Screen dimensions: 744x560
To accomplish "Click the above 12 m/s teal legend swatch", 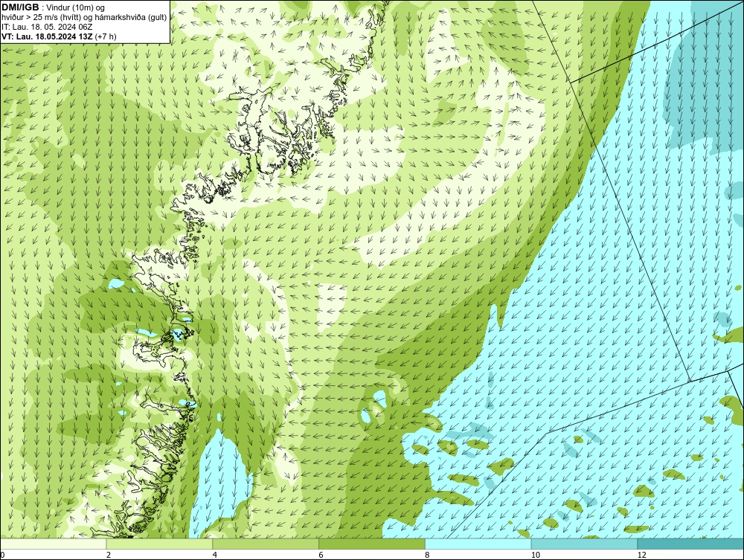I will click(x=691, y=544).
